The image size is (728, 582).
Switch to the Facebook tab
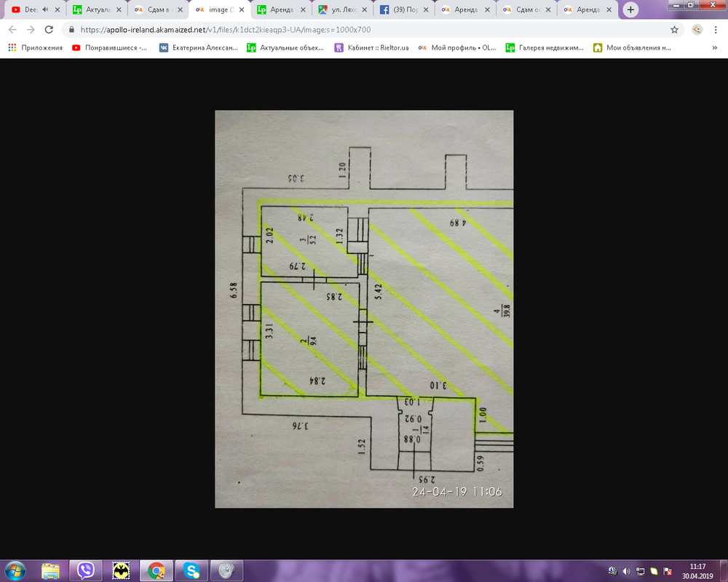(x=404, y=10)
